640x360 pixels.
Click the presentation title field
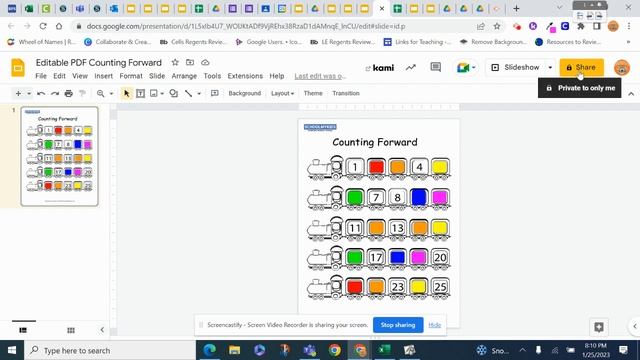click(99, 62)
